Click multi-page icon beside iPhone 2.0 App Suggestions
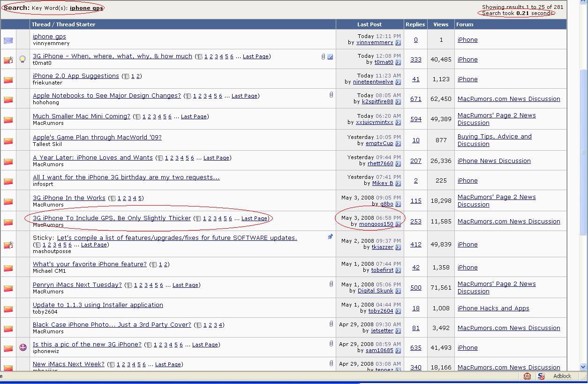The image size is (588, 384). (127, 77)
